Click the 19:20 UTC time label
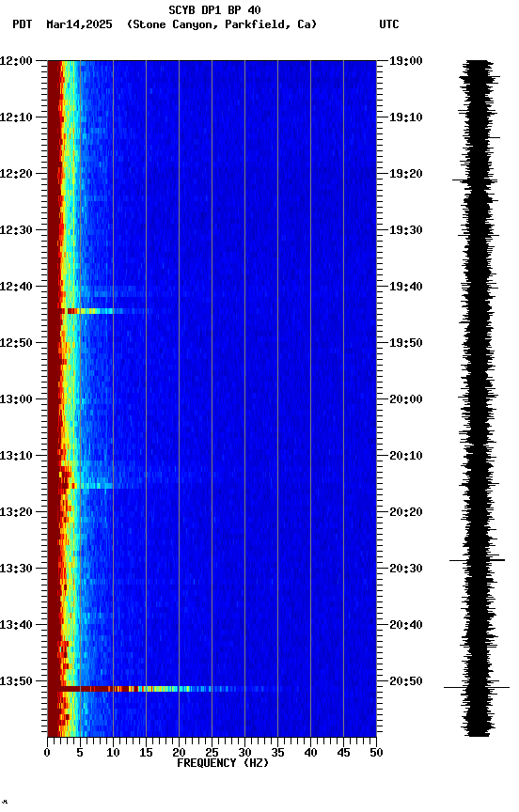This screenshot has height=812, width=519. [x=406, y=174]
